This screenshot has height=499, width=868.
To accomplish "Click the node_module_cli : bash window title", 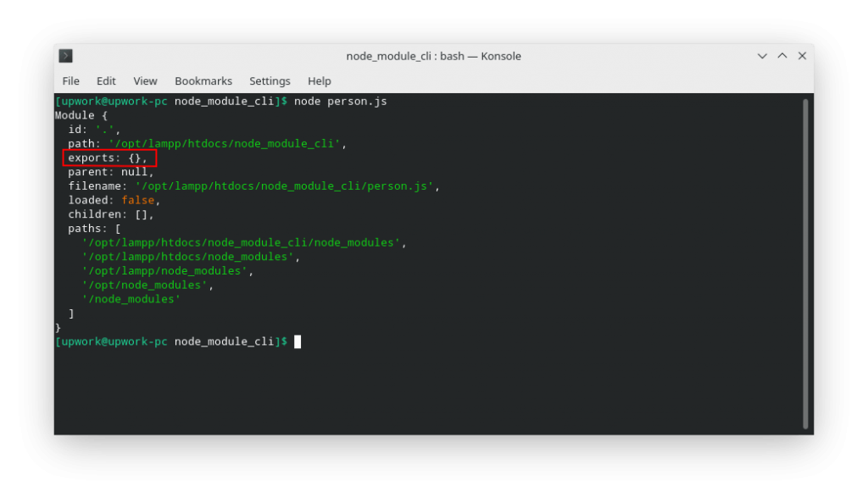I will (434, 56).
